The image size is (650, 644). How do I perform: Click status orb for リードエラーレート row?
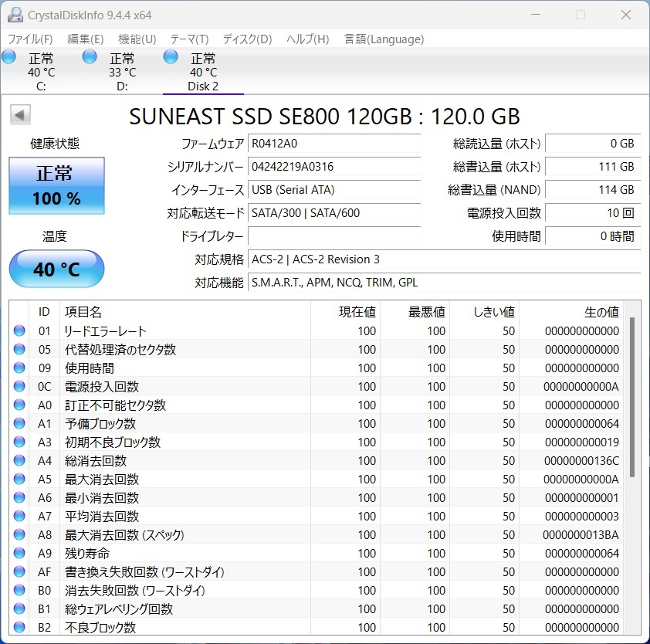19,331
